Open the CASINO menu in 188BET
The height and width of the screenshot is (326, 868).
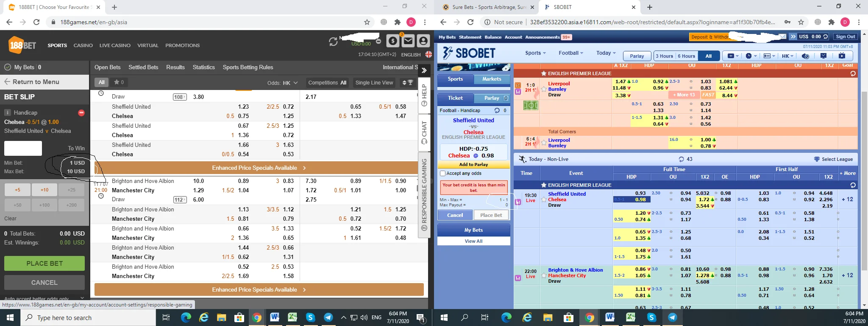pos(83,45)
